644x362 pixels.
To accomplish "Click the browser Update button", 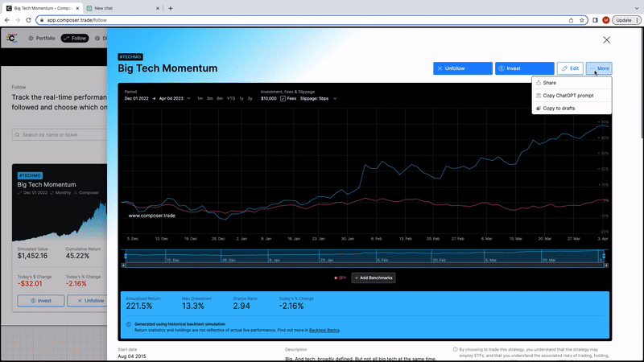I will 626,20.
